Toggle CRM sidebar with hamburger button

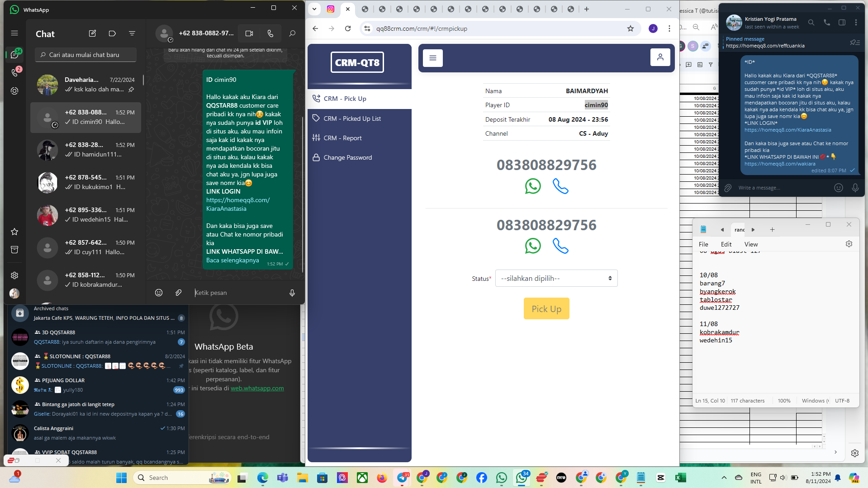point(433,58)
